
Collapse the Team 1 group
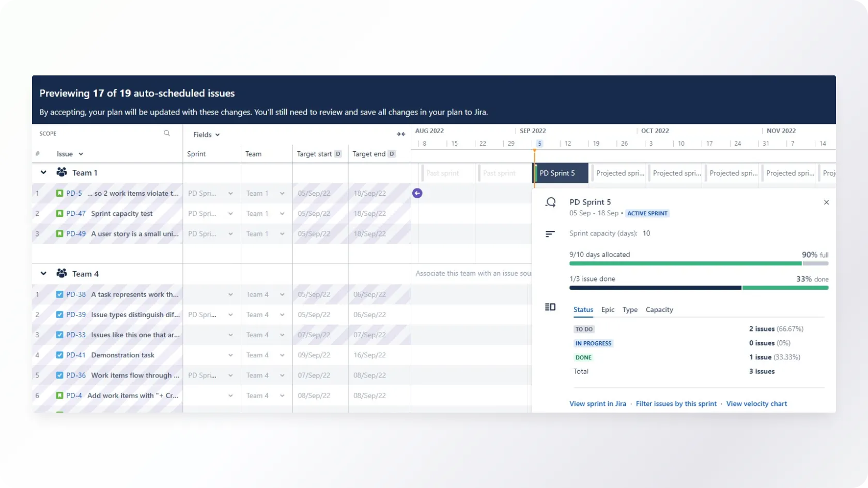point(44,172)
